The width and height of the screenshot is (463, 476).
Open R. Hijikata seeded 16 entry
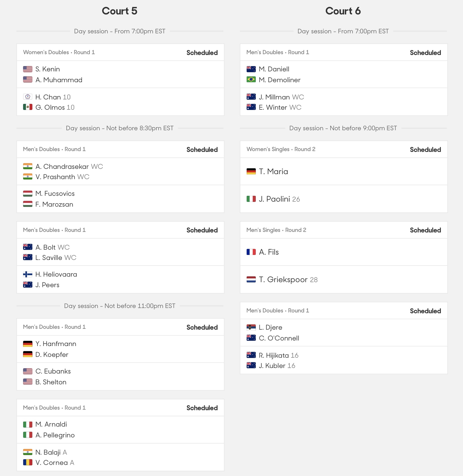click(279, 355)
